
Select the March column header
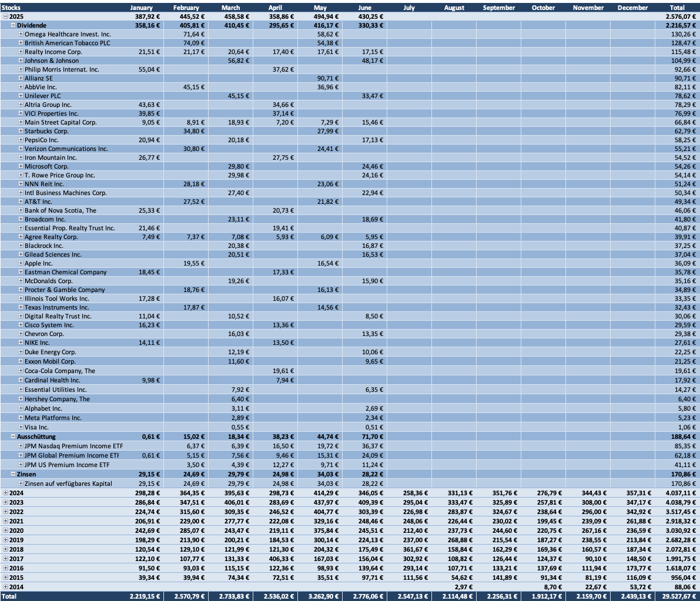(231, 8)
